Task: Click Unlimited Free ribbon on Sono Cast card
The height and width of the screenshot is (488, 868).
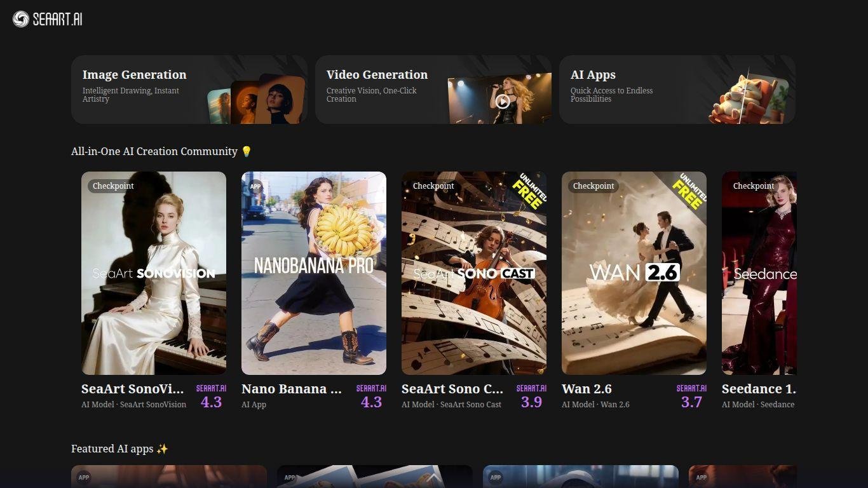Action: pyautogui.click(x=529, y=191)
